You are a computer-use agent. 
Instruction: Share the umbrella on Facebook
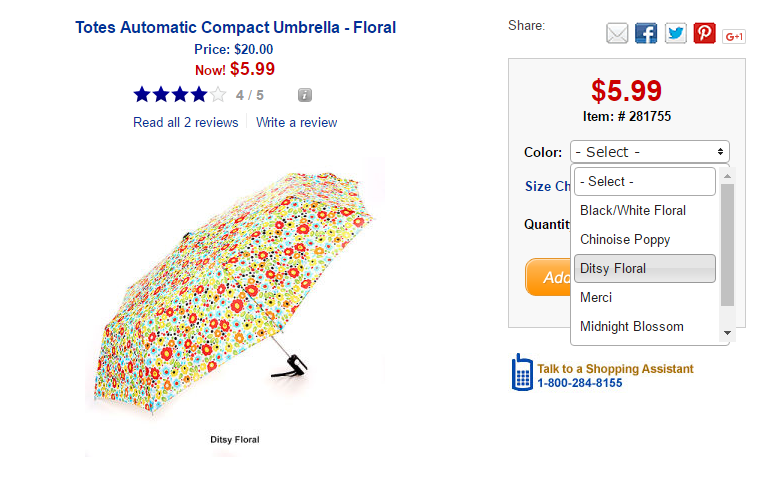click(x=646, y=34)
